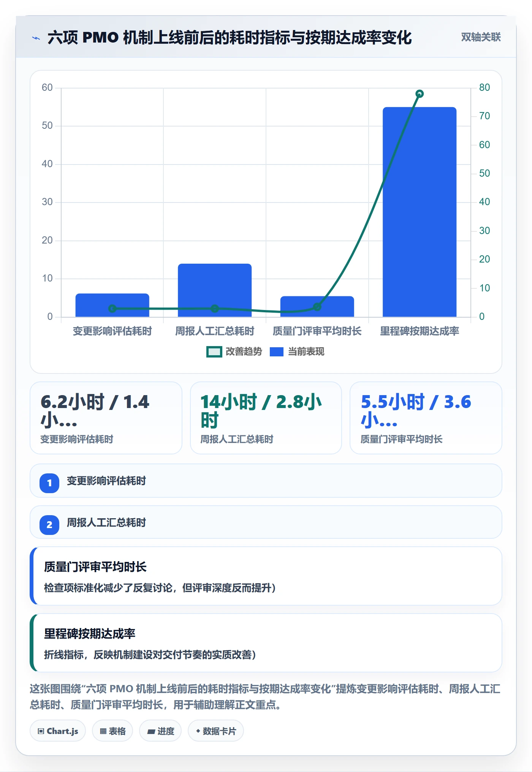Click the description starting 折线指标，反映机制建设

point(150,655)
